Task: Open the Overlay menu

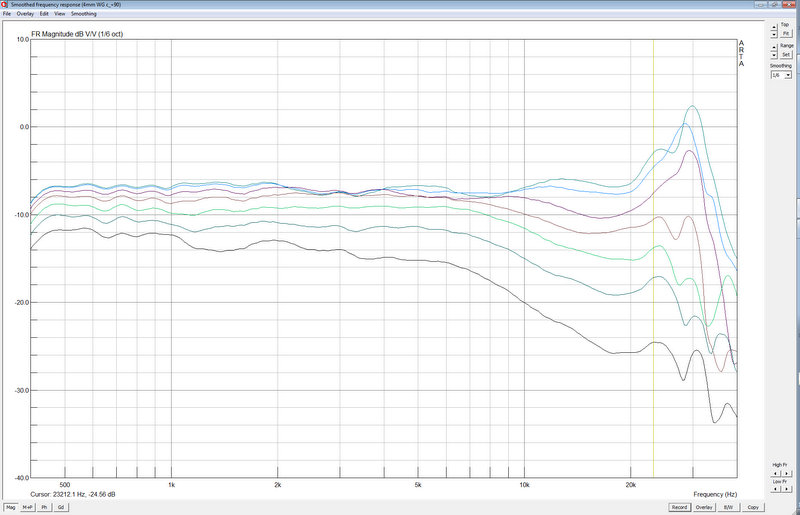Action: pos(24,14)
